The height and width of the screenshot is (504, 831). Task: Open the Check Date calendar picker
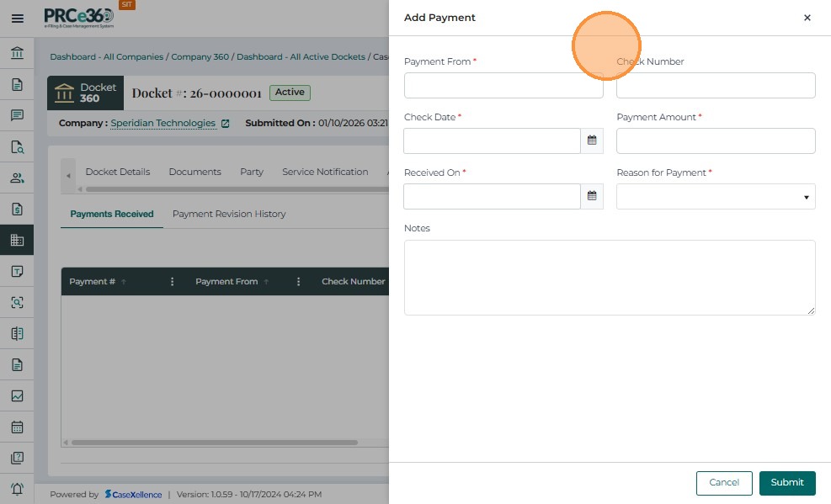pyautogui.click(x=592, y=141)
